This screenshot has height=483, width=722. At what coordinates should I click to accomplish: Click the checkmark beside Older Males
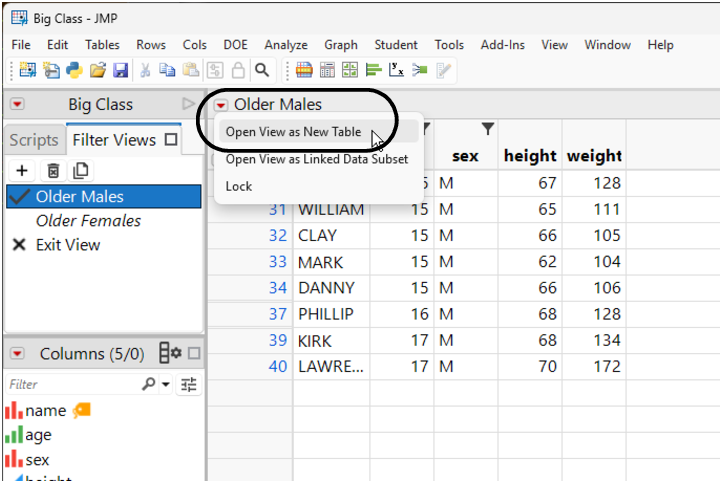19,197
